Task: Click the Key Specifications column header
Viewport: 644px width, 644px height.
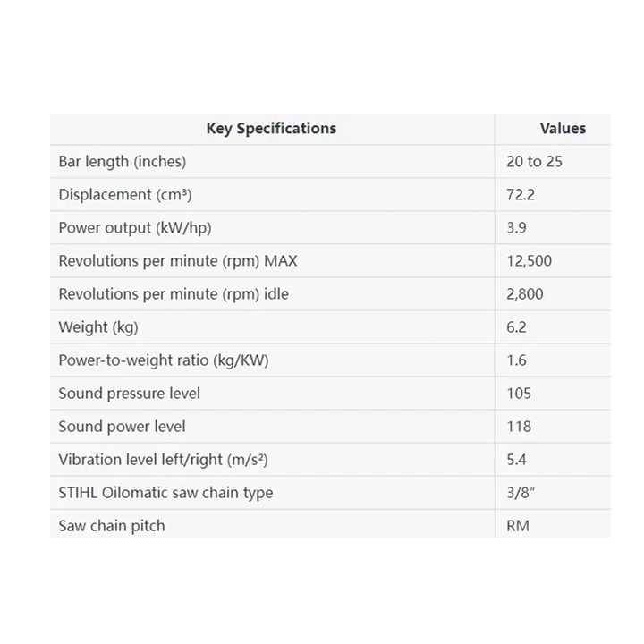Action: tap(271, 128)
